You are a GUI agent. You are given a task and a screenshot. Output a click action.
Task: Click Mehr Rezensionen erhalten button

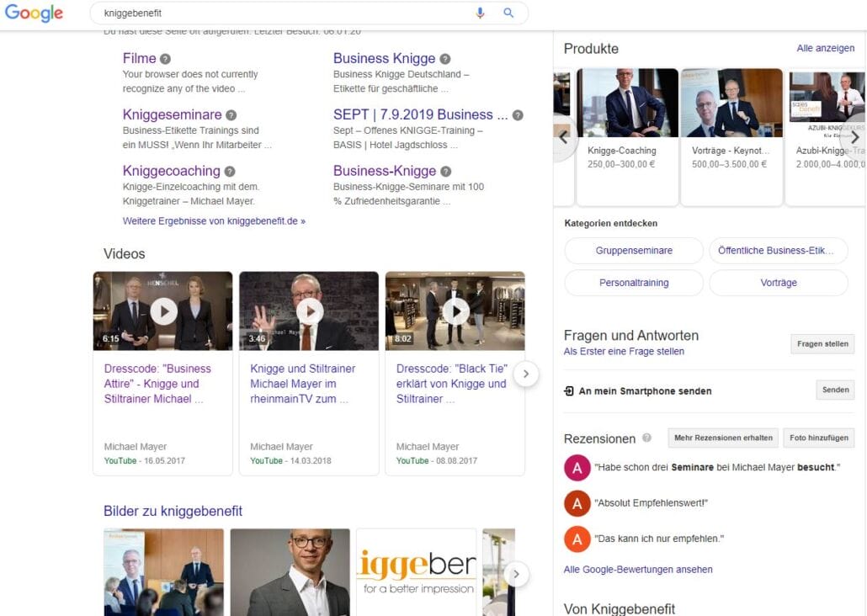tap(723, 438)
